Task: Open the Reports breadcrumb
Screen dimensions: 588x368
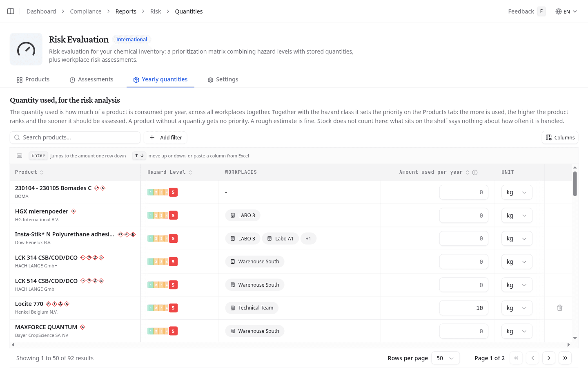Action: pyautogui.click(x=126, y=11)
